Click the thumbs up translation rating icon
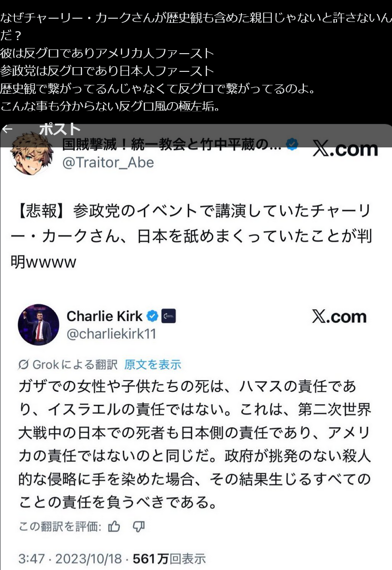The image size is (392, 570). pyautogui.click(x=114, y=527)
